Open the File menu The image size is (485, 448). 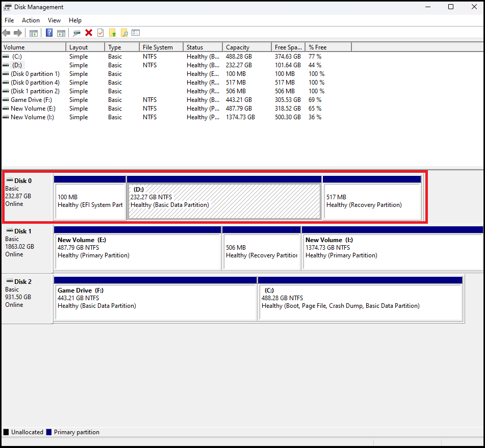pyautogui.click(x=9, y=20)
